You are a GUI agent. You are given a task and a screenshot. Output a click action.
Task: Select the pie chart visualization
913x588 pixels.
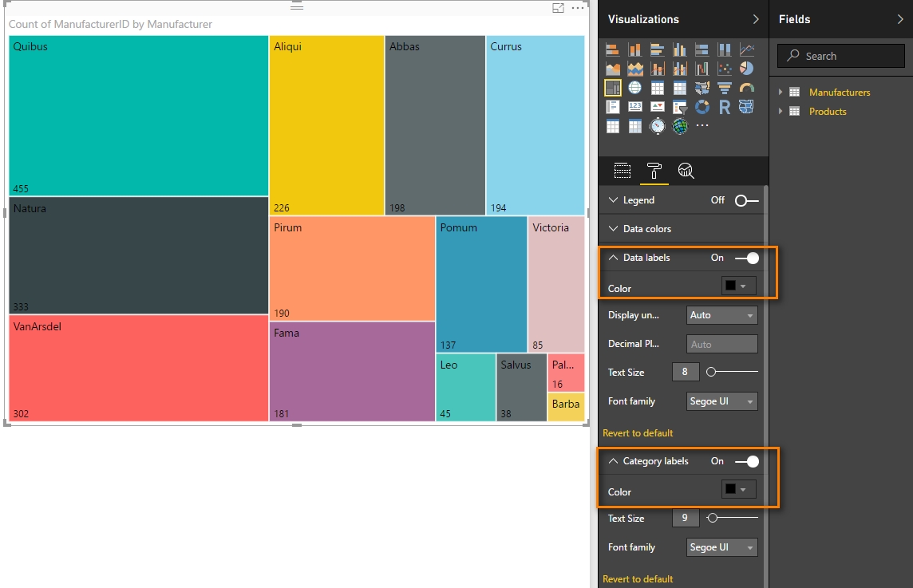pyautogui.click(x=746, y=69)
